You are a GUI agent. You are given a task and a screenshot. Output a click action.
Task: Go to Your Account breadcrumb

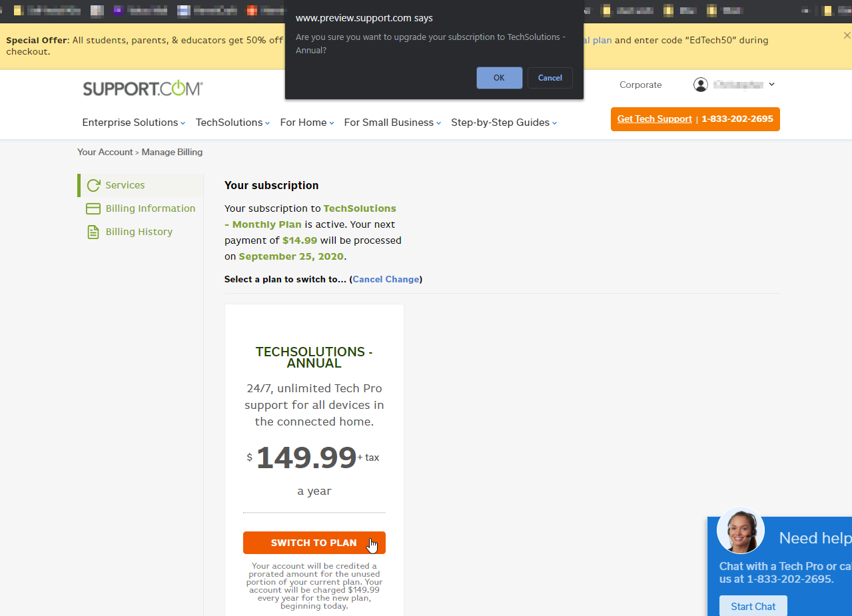click(x=105, y=152)
